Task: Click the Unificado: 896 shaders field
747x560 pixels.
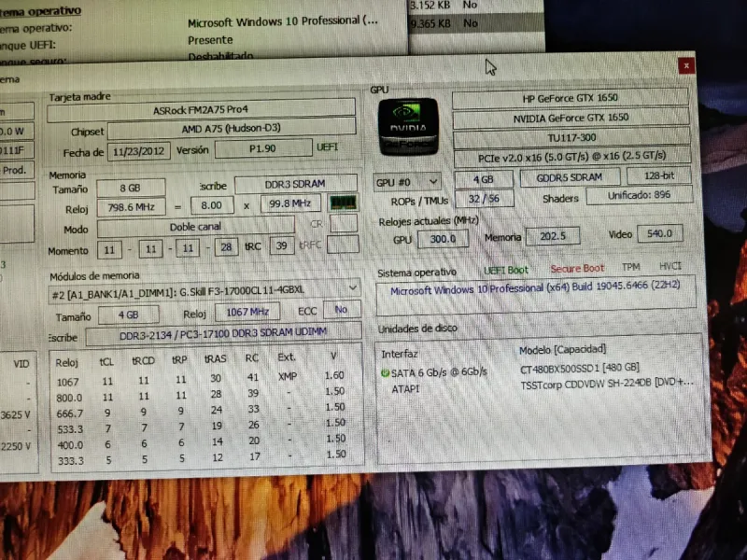Action: [639, 195]
